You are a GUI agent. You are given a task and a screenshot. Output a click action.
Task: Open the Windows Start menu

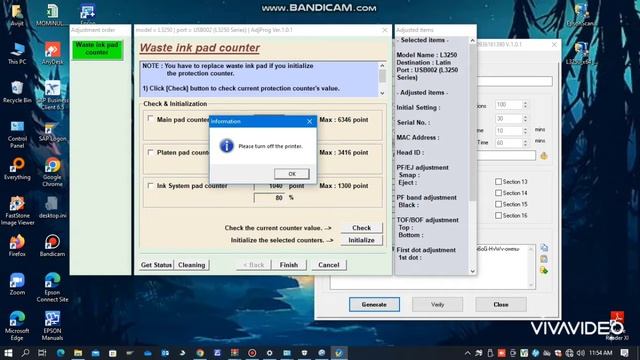pos(8,353)
